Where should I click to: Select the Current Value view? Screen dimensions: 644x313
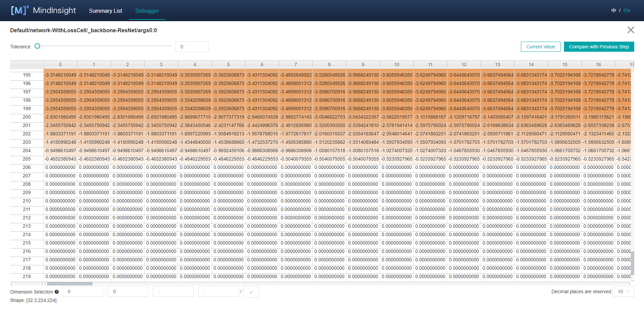[x=540, y=47]
